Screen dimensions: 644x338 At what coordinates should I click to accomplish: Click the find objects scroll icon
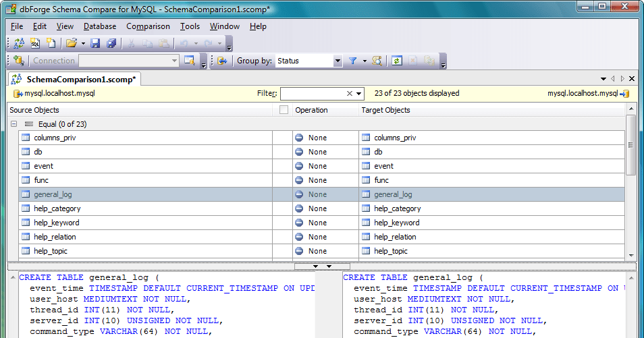click(377, 61)
